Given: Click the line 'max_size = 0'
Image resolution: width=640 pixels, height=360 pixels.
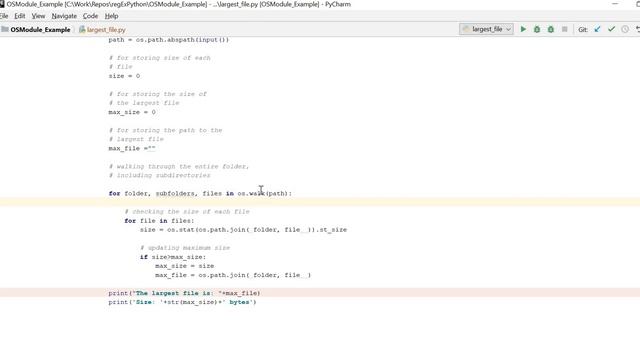Looking at the screenshot, I should [x=132, y=112].
